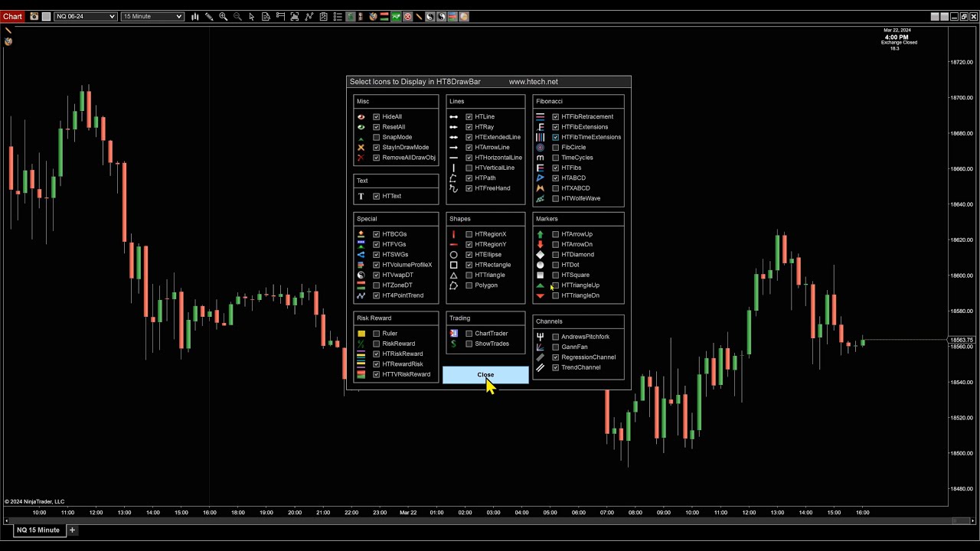Click the gray color square next to the camera
980x551 pixels.
pos(46,17)
